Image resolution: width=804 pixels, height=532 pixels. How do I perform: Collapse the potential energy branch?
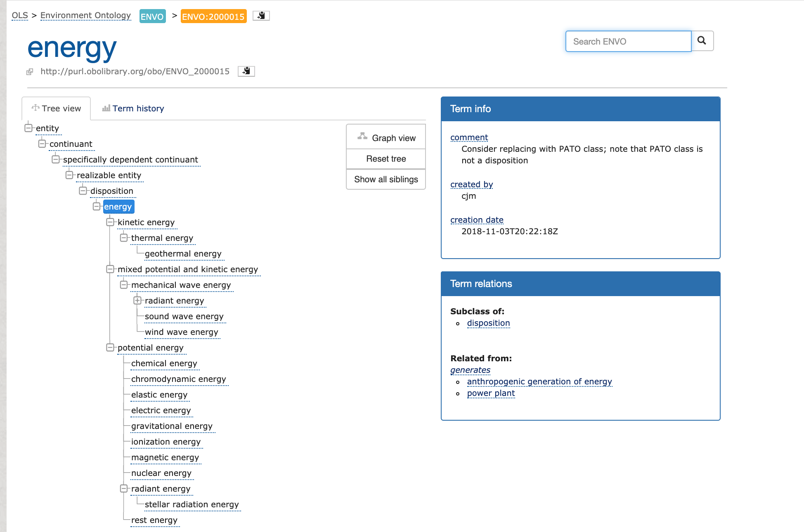click(110, 348)
